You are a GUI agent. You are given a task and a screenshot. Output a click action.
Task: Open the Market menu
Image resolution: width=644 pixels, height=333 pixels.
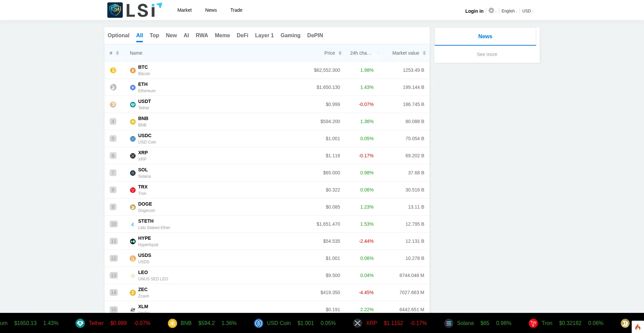click(184, 10)
